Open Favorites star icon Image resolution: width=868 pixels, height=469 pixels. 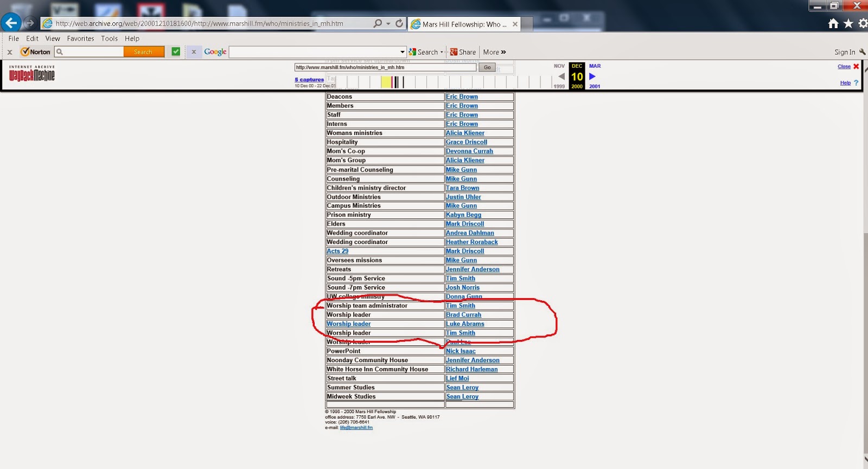[848, 23]
